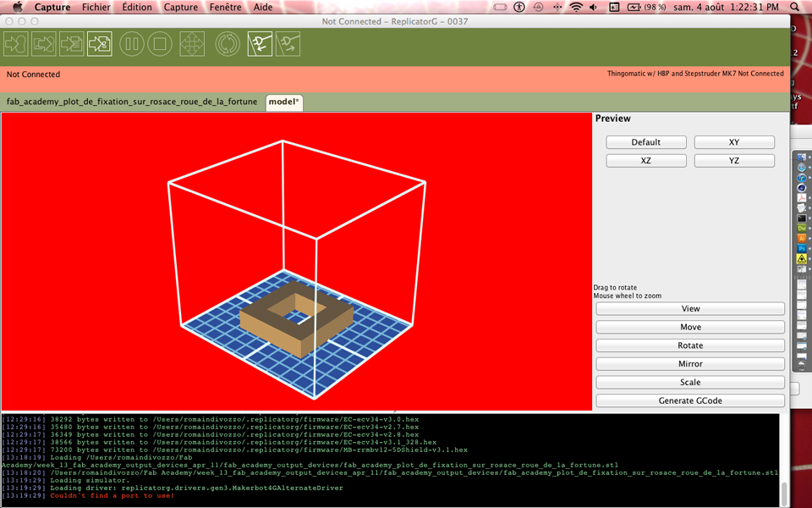The height and width of the screenshot is (508, 812).
Task: Click the Move button
Action: [690, 327]
